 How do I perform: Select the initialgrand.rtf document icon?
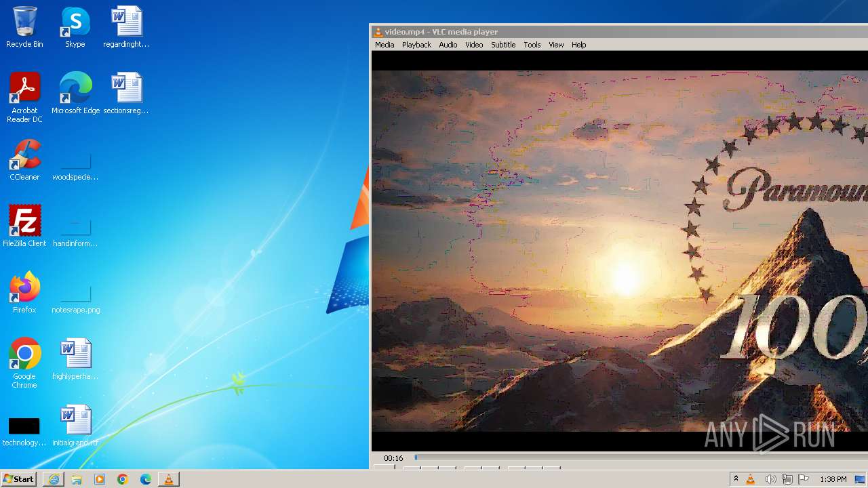[x=75, y=426]
